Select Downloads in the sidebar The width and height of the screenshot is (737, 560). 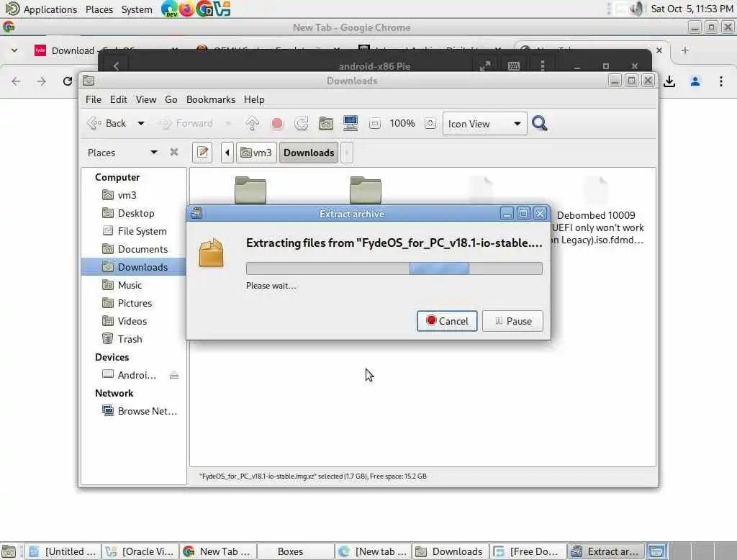[x=134, y=267]
